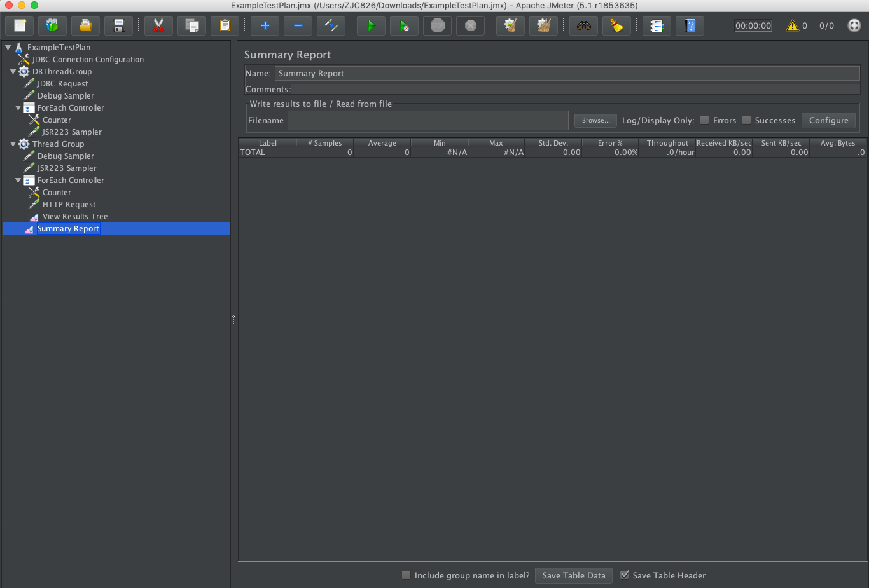Clear results with the single broom icon
This screenshot has width=869, height=588.
[510, 25]
